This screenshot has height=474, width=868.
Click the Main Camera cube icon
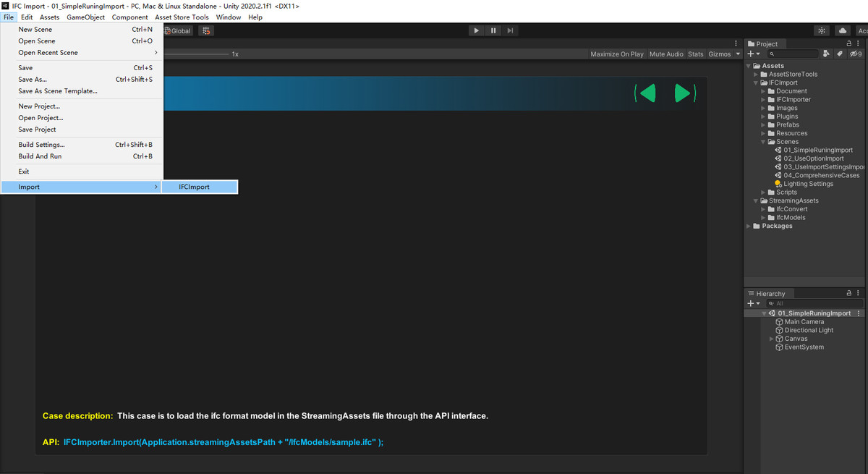pyautogui.click(x=779, y=322)
